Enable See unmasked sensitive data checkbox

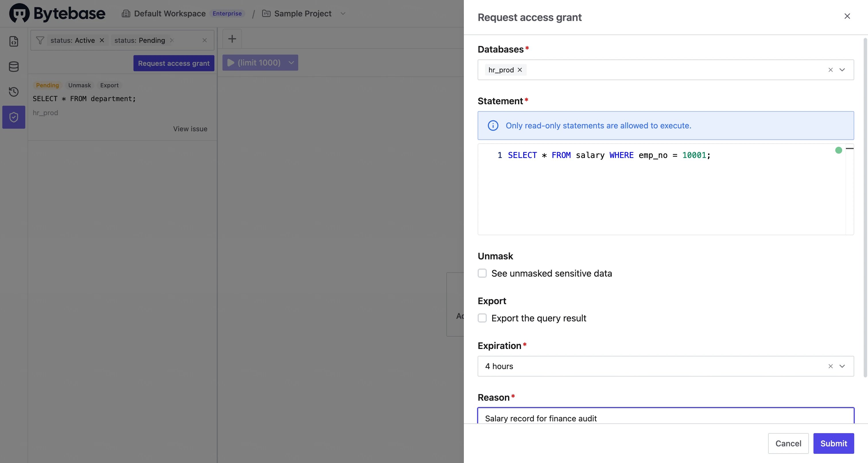(x=482, y=273)
